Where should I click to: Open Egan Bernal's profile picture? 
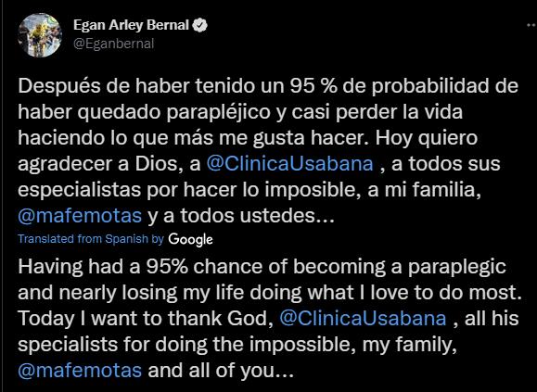tap(40, 35)
